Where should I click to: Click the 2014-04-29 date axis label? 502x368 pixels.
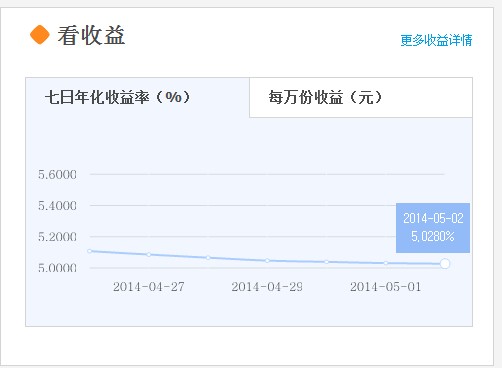coord(267,287)
